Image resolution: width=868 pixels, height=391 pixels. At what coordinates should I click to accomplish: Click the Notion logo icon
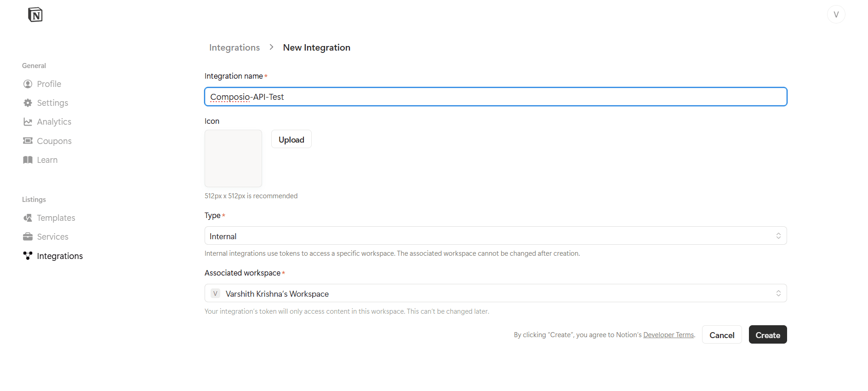(x=35, y=15)
